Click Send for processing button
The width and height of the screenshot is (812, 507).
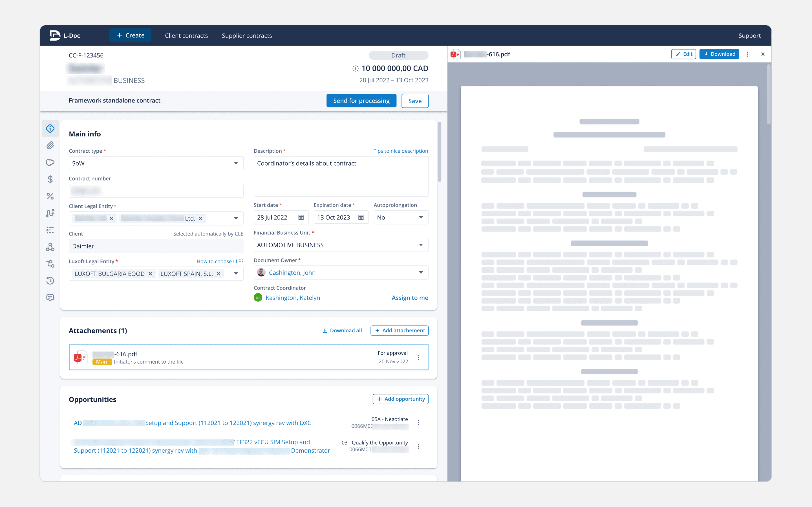361,101
